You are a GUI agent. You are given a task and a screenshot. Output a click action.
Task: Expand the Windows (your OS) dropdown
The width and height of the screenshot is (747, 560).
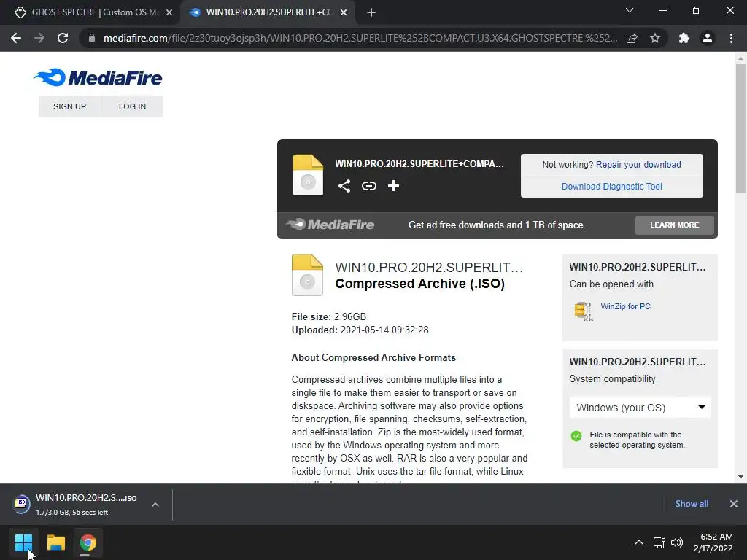click(640, 408)
